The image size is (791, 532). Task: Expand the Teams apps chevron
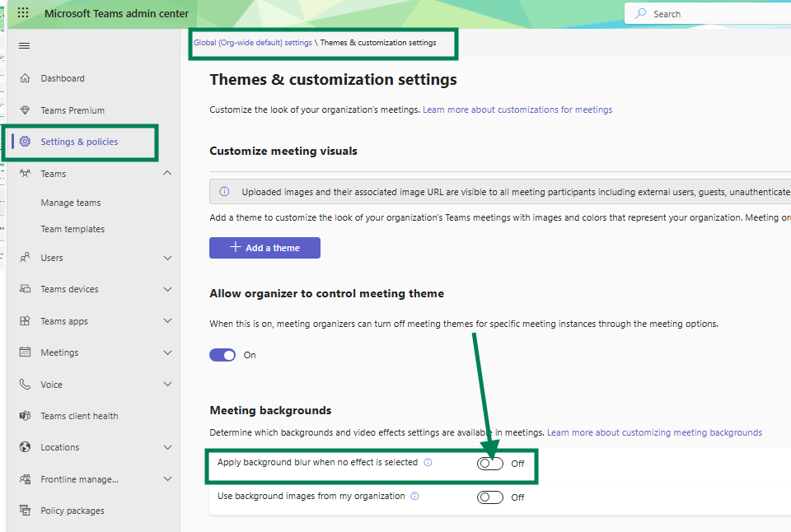[x=167, y=320]
